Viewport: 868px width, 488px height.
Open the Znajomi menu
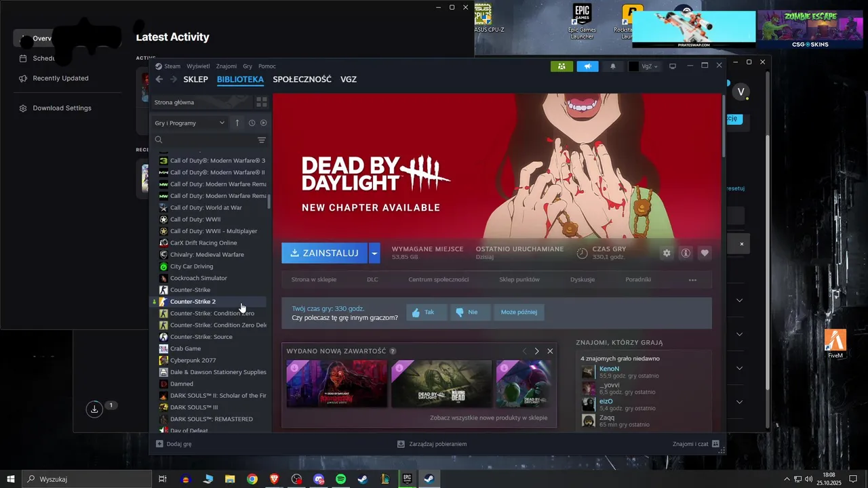click(226, 66)
